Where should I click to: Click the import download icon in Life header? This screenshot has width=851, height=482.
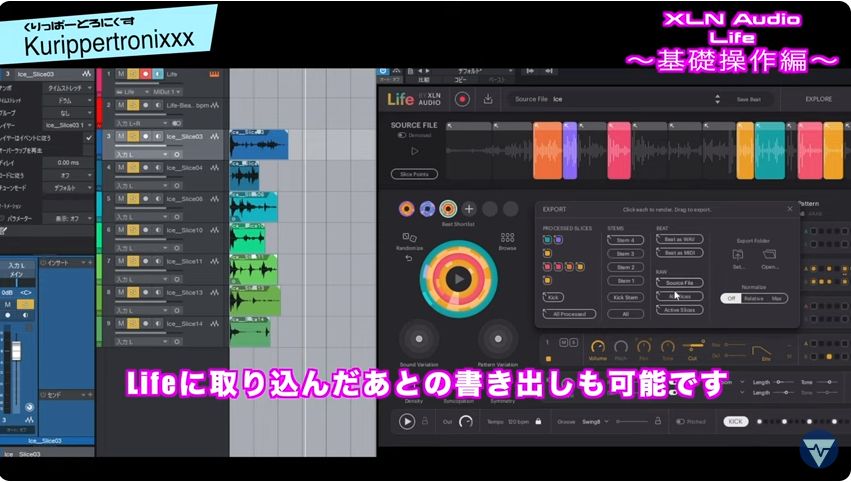(488, 99)
